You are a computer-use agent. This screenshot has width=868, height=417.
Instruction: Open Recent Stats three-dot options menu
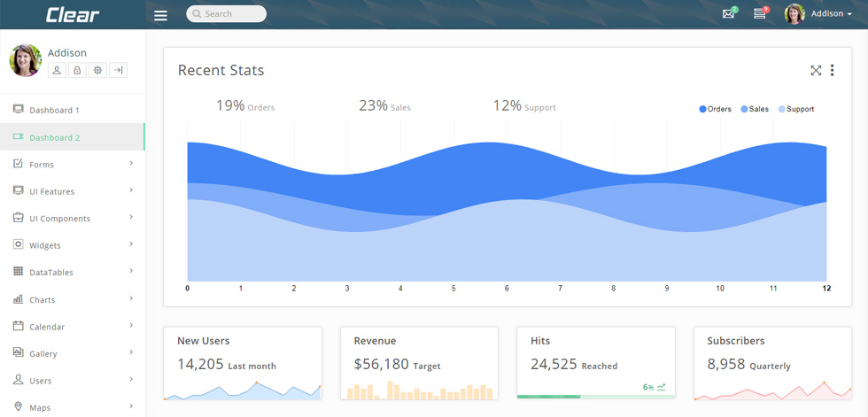coord(832,70)
